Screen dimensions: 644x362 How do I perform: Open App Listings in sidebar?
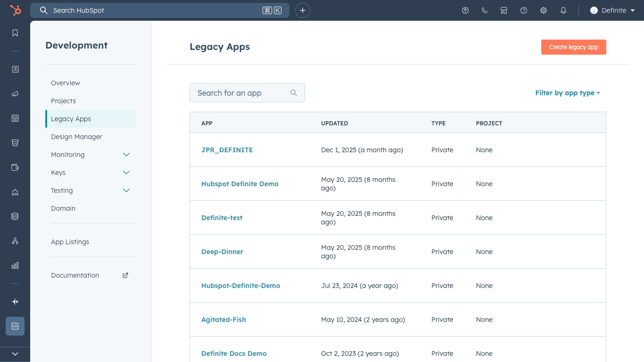pos(70,242)
